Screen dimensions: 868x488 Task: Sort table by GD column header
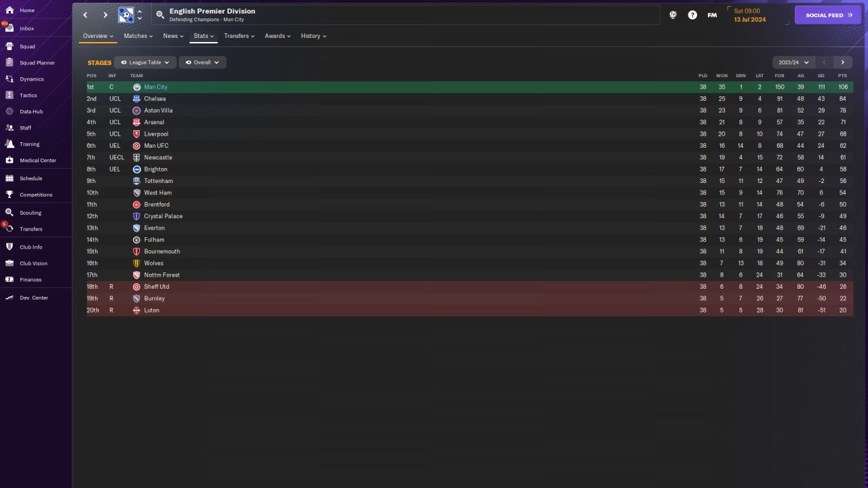point(821,75)
